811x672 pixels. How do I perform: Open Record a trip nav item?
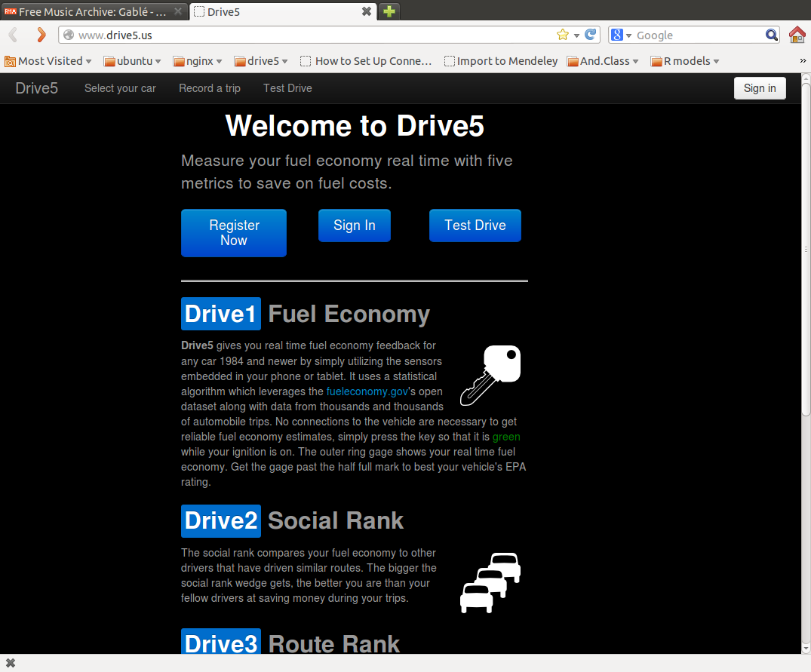coord(210,88)
